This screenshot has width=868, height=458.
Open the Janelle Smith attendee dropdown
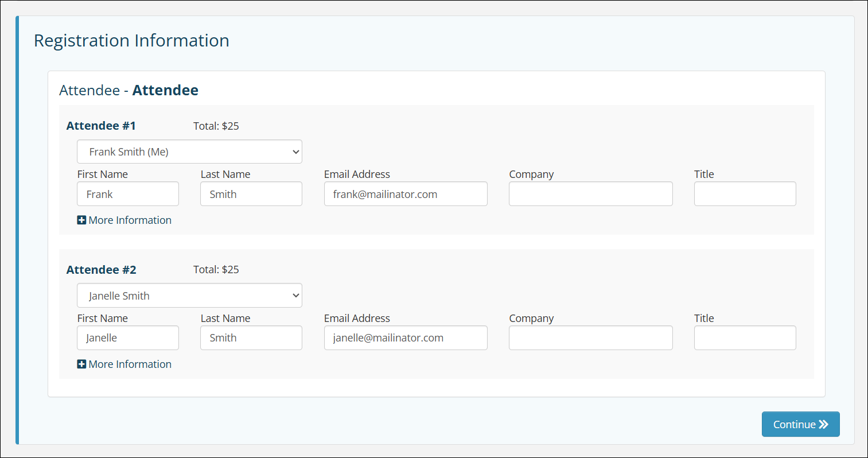click(x=189, y=295)
